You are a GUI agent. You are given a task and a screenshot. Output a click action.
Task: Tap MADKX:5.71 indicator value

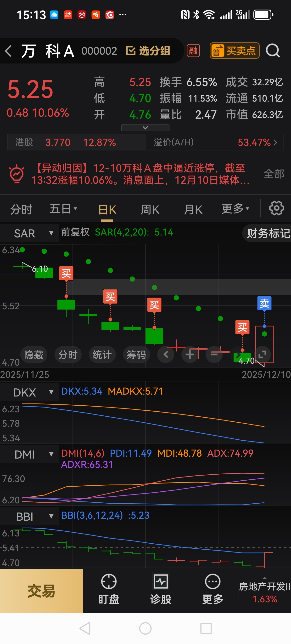coord(135,391)
